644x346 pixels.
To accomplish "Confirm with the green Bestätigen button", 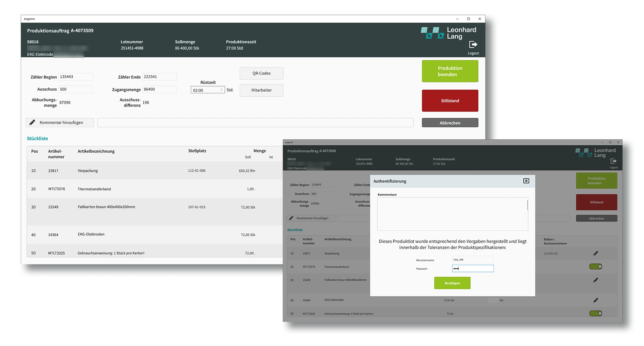I will (x=452, y=283).
